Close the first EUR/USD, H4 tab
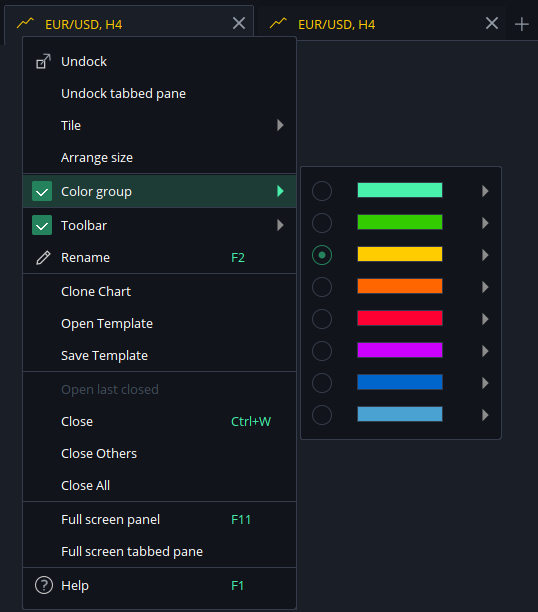Viewport: 538px width, 612px height. coord(239,23)
